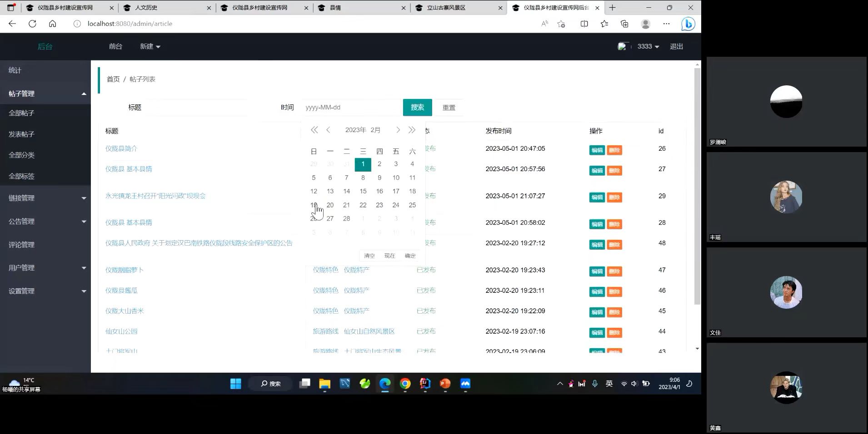Click previous year double-arrow in calendar

click(x=314, y=130)
